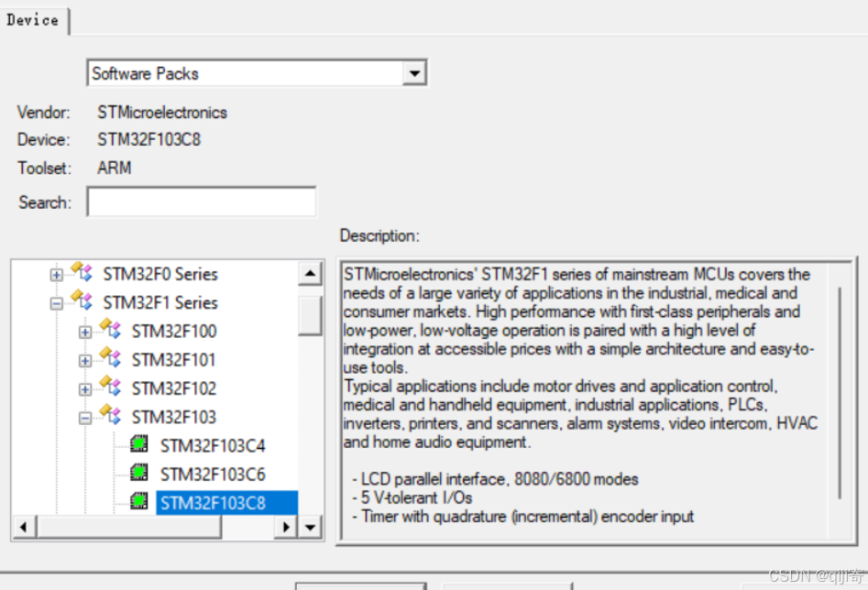
Task: Select the STM32F1 Series tree row
Action: [x=160, y=302]
